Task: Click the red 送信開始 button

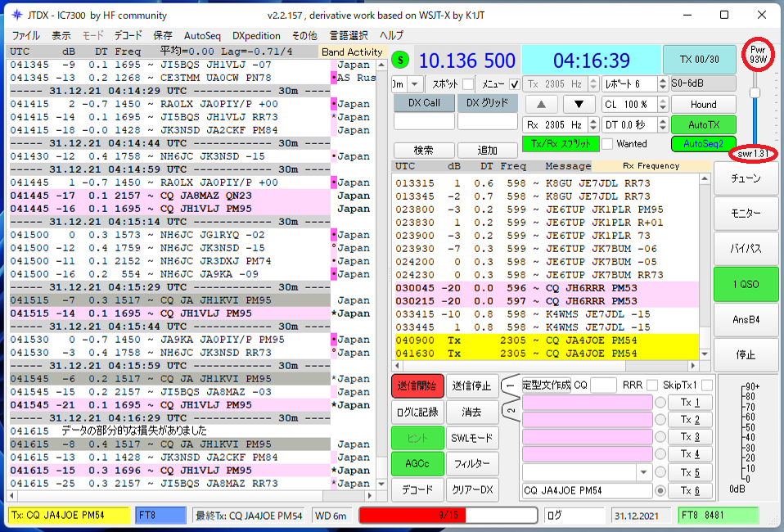Action: (x=417, y=385)
